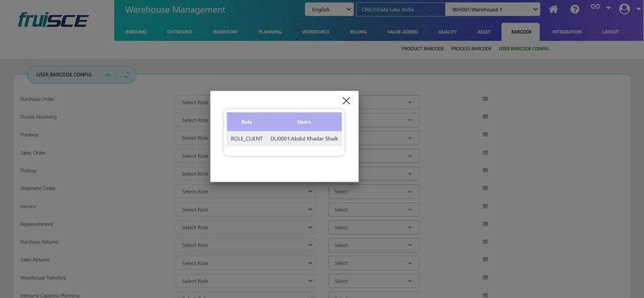Image resolution: width=644 pixels, height=298 pixels.
Task: Go to Process Barcode submenu
Action: pos(471,49)
